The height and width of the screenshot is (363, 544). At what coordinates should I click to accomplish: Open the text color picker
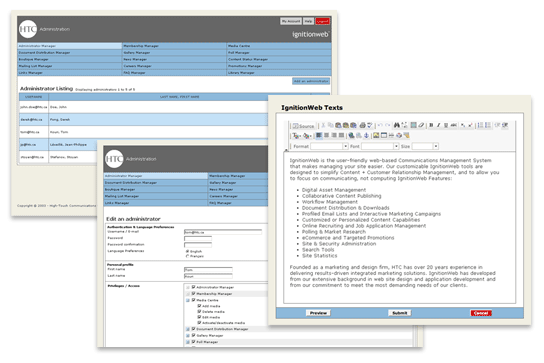[296, 135]
